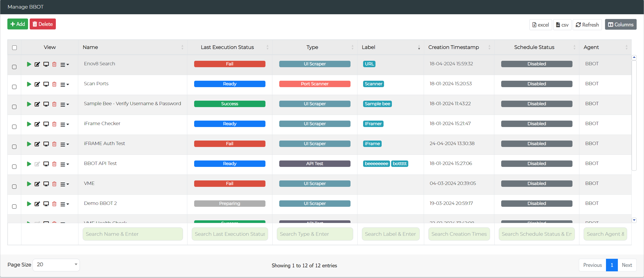
Task: Sort by Creation Timestamp column
Action: pyautogui.click(x=459, y=47)
